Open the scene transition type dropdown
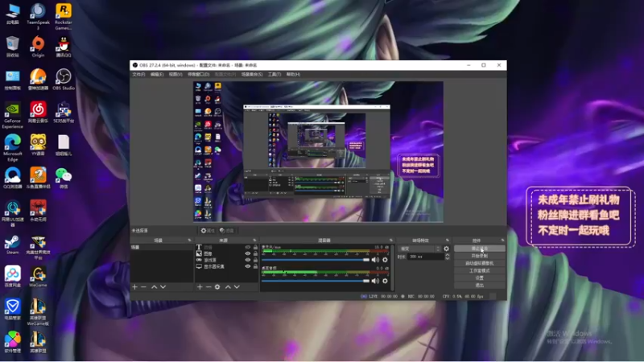Image resolution: width=644 pixels, height=362 pixels. pyautogui.click(x=419, y=249)
